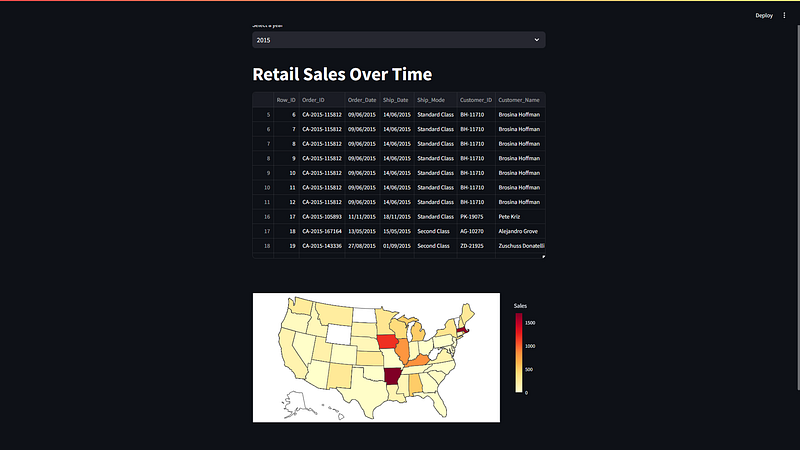Click order CA-2015-143336 cell
Viewport: 800px width, 450px height.
pos(321,246)
